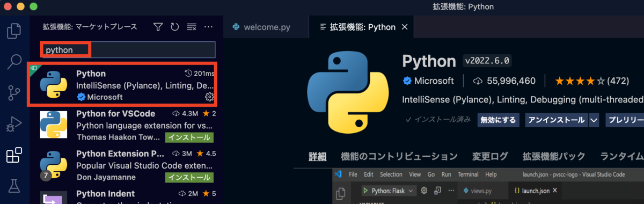Click the Python title heading on details page
The height and width of the screenshot is (204, 644).
click(x=429, y=61)
